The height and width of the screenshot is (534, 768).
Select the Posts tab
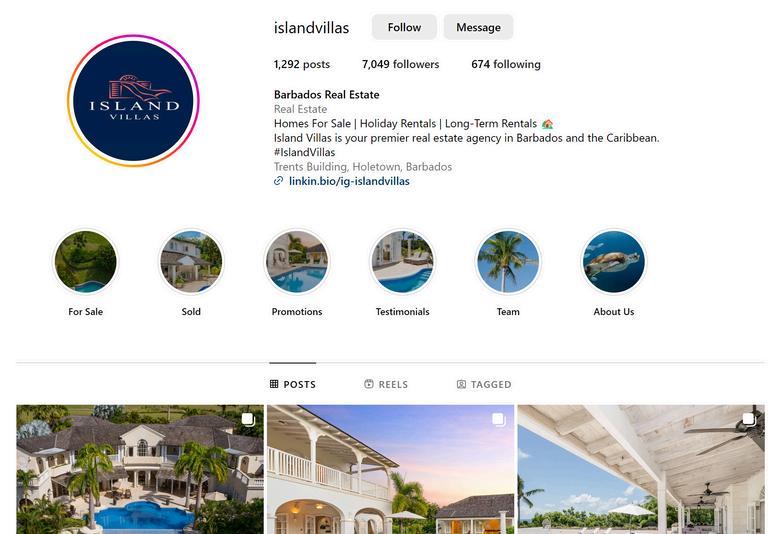[292, 384]
